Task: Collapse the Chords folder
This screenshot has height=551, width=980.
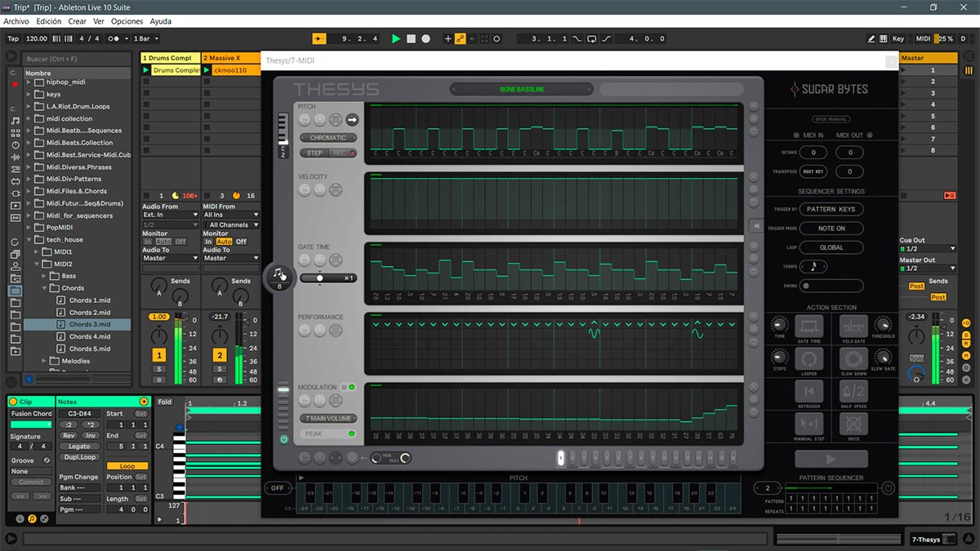Action: pos(46,288)
